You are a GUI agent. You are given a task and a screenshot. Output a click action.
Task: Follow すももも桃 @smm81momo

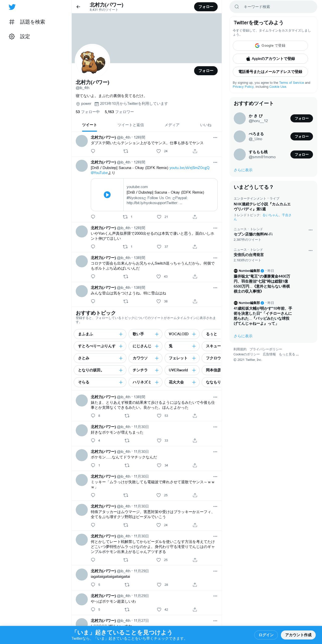pyautogui.click(x=301, y=154)
